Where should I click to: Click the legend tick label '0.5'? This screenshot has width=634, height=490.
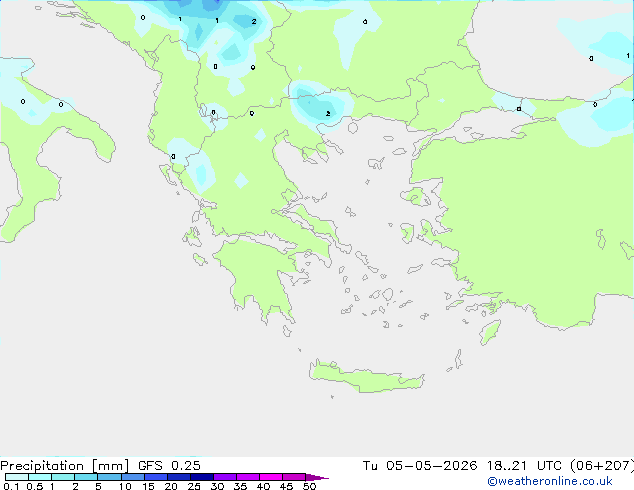[35, 486]
